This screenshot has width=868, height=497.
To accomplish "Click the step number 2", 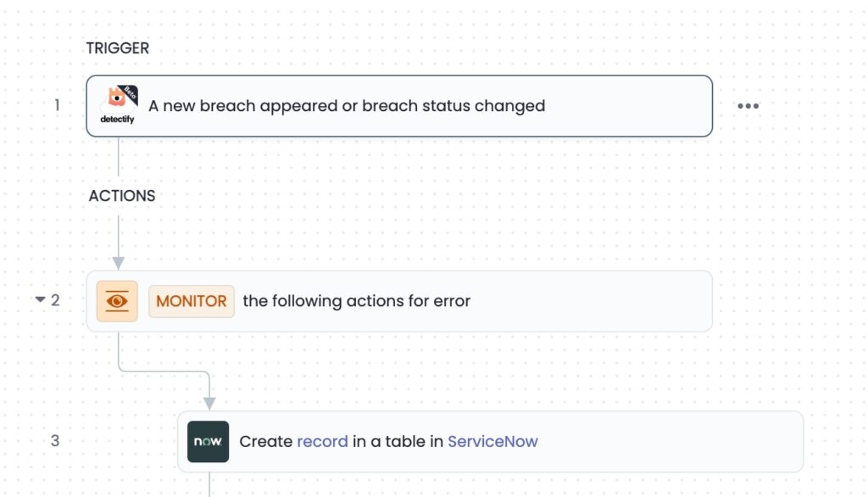I will point(55,300).
